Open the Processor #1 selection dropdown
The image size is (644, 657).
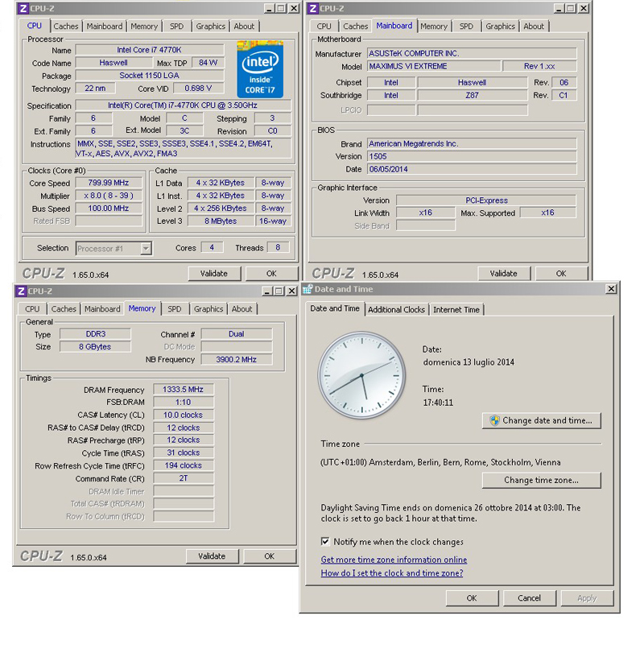(x=114, y=249)
